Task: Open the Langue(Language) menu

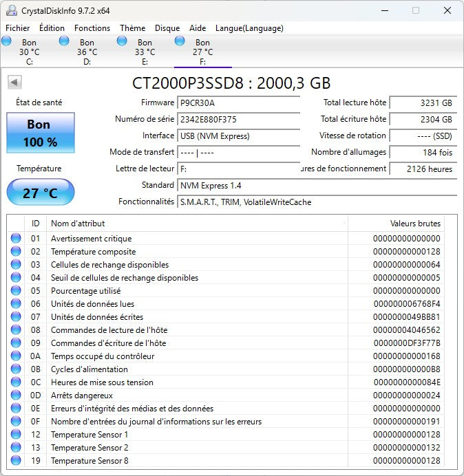Action: tap(249, 28)
